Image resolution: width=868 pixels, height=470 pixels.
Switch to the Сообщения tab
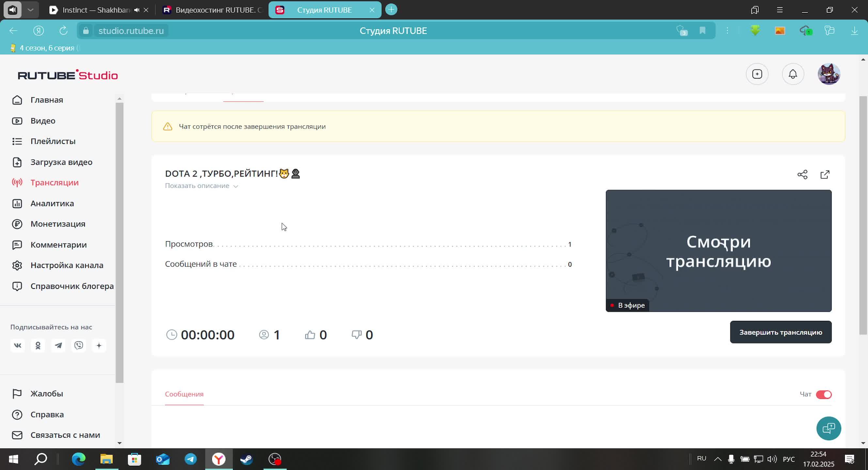point(184,394)
